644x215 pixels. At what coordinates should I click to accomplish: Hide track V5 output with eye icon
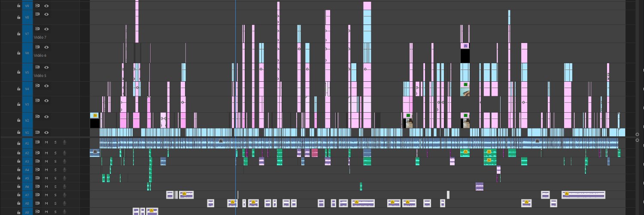(x=46, y=67)
